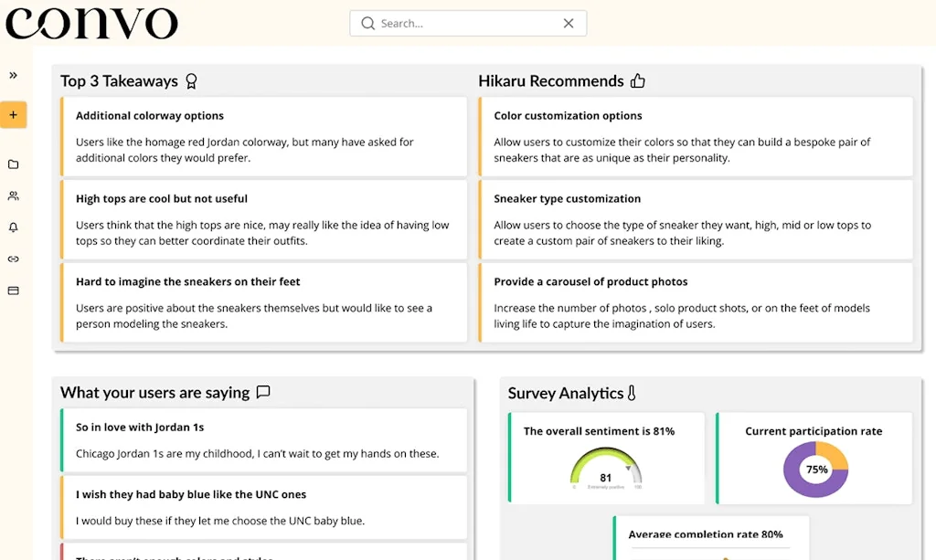Click the link icon in sidebar
This screenshot has width=936, height=560.
(x=13, y=259)
